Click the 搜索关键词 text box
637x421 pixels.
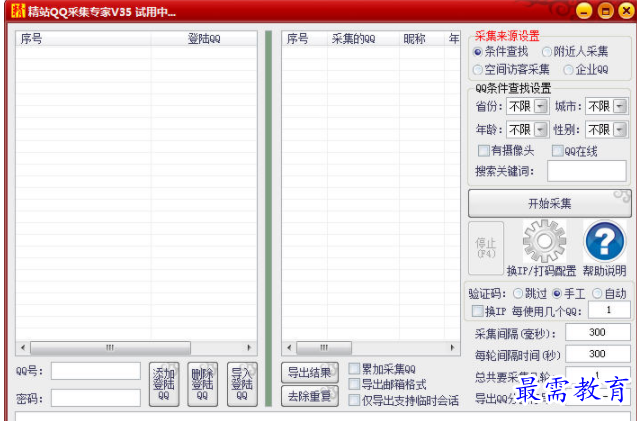[x=587, y=171]
